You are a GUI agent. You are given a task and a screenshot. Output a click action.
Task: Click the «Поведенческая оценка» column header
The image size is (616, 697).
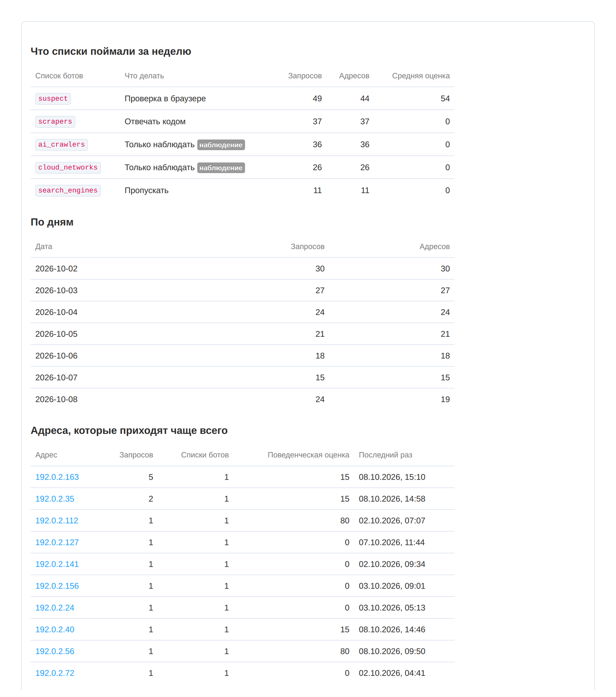pyautogui.click(x=308, y=455)
